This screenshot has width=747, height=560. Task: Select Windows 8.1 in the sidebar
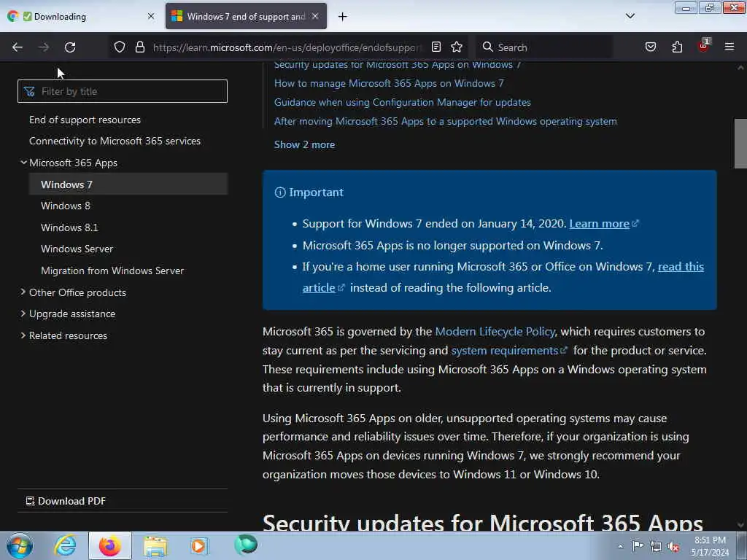click(69, 227)
